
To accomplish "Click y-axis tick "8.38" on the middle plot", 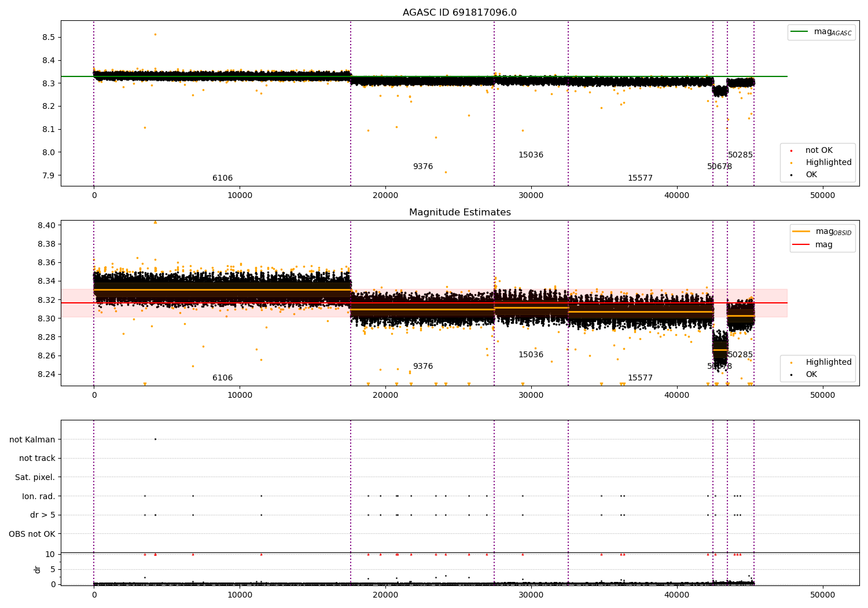I will click(x=46, y=244).
